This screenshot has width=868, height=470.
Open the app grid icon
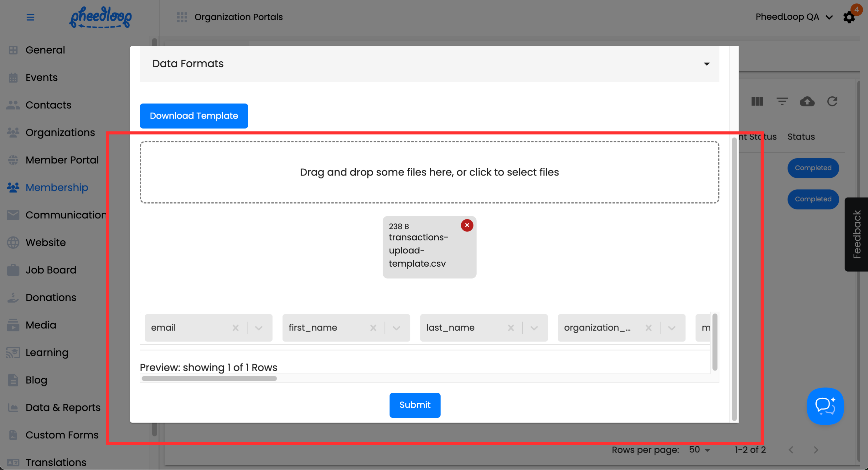pyautogui.click(x=182, y=17)
